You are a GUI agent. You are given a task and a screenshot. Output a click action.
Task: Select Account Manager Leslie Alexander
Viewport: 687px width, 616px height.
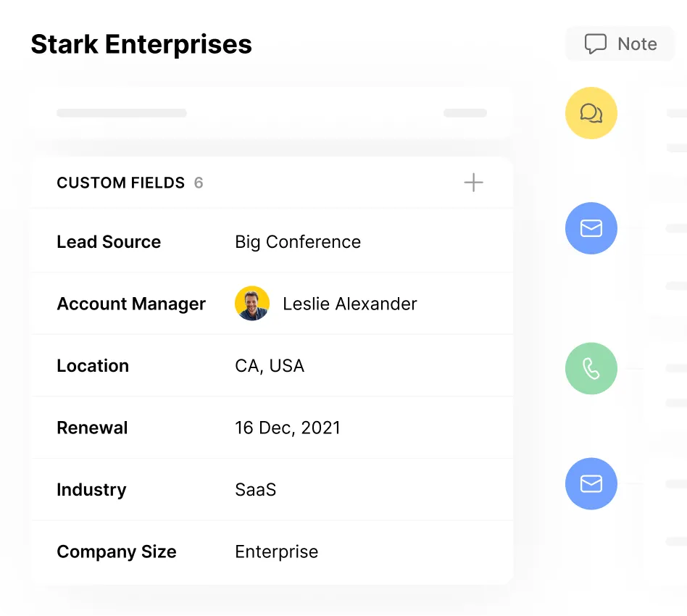[x=349, y=304]
